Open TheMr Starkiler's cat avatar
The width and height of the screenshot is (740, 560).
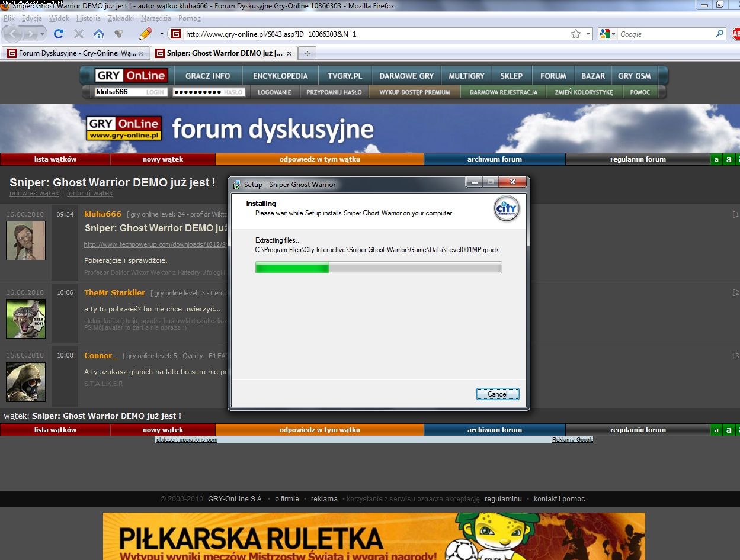point(25,318)
